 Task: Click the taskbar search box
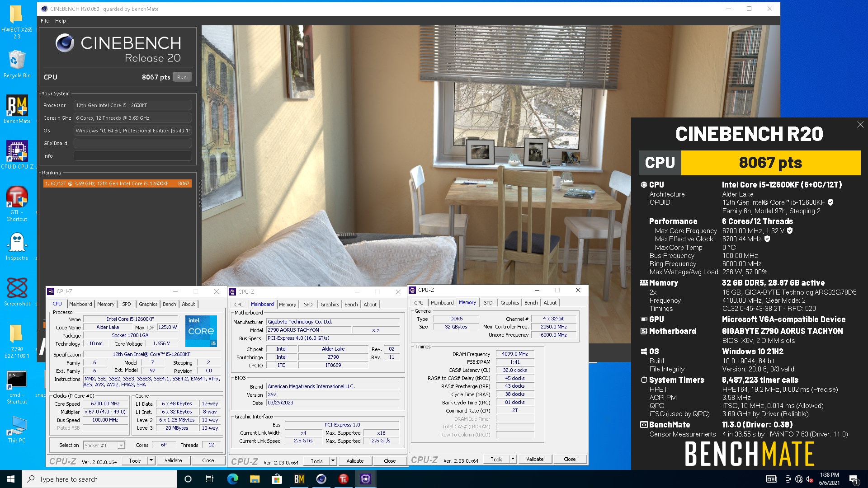click(x=99, y=479)
